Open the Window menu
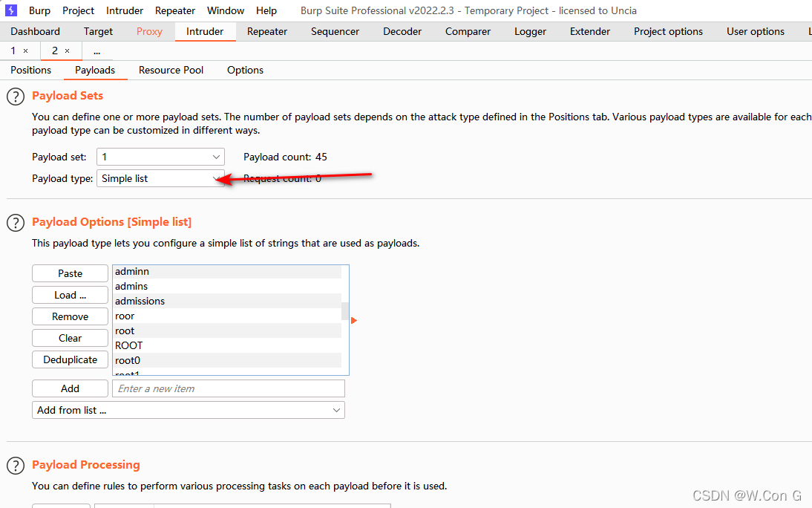Viewport: 812px width, 508px height. click(226, 10)
